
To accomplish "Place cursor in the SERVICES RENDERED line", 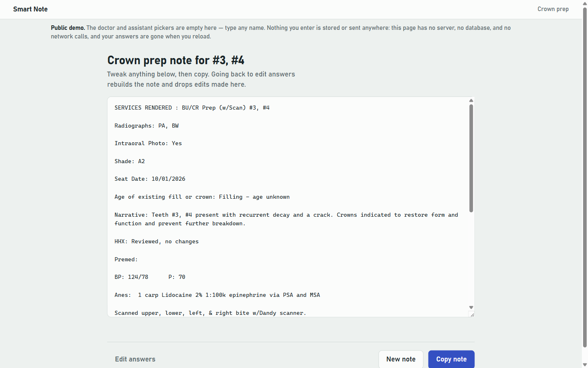I will tap(192, 108).
